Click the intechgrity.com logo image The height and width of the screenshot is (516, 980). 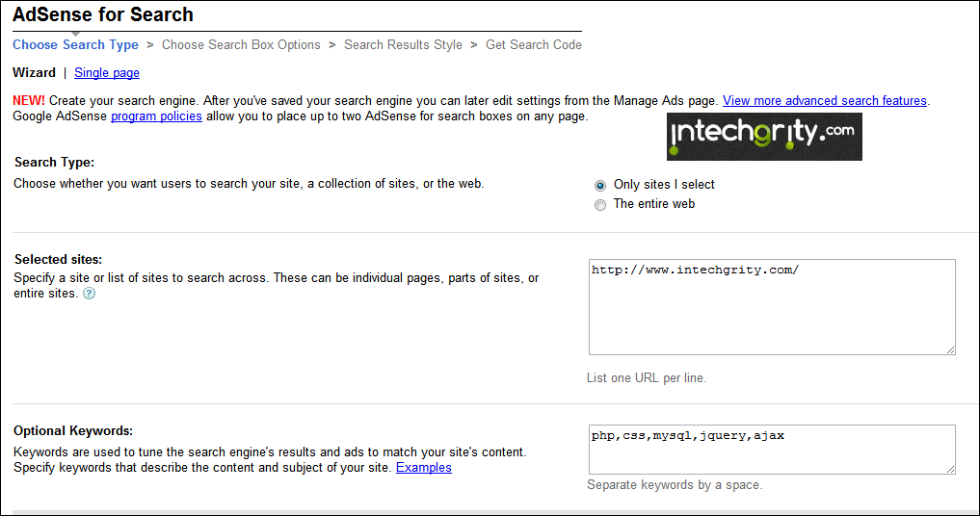tap(764, 137)
